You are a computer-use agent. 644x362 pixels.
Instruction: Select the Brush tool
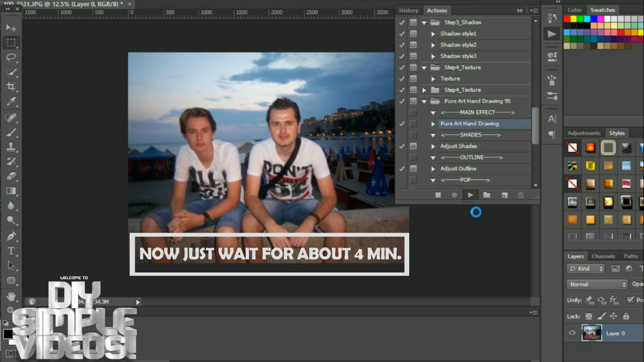pos(11,132)
